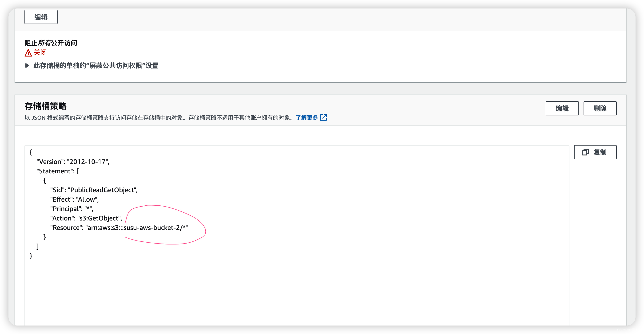The width and height of the screenshot is (644, 334).
Task: Click the 编辑 button in 存储桶策略 header
Action: [562, 108]
